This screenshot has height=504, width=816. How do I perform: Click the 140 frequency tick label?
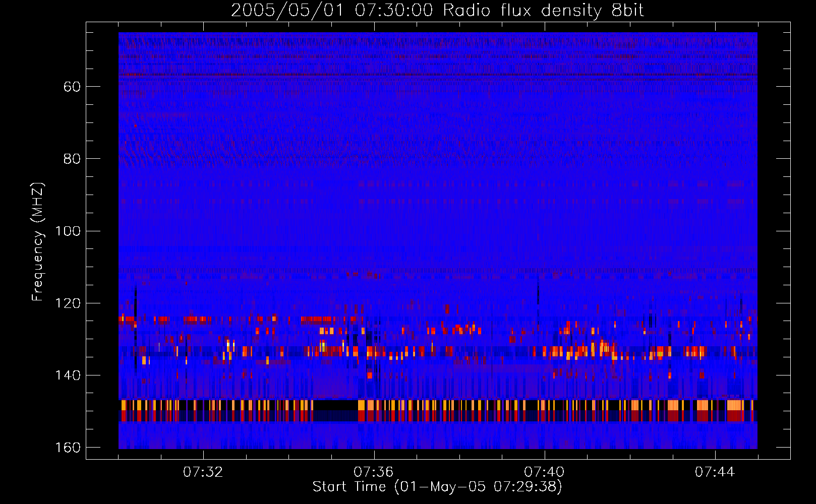tap(68, 375)
